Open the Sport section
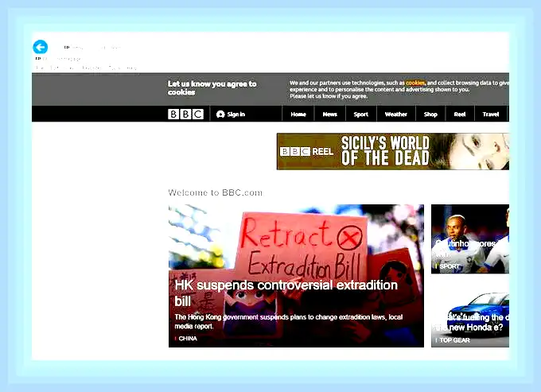This screenshot has width=541, height=392. pyautogui.click(x=361, y=114)
